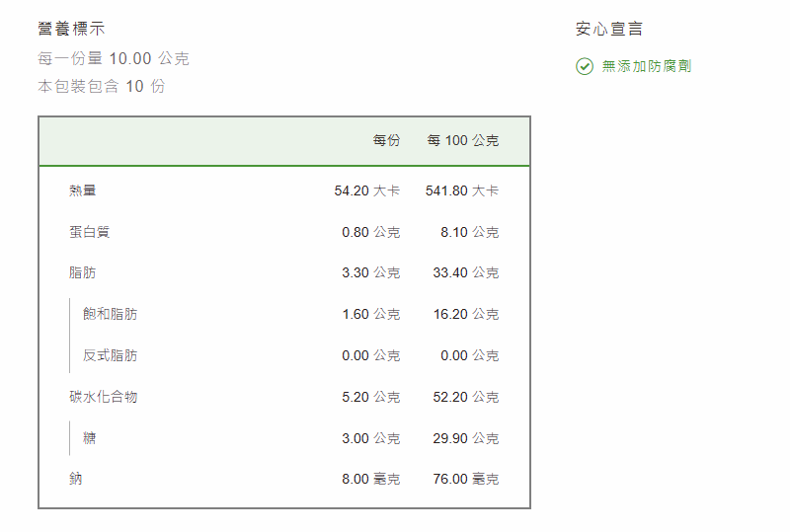Click the 營養標示 section title
Viewport: 790px width, 532px height.
(71, 30)
